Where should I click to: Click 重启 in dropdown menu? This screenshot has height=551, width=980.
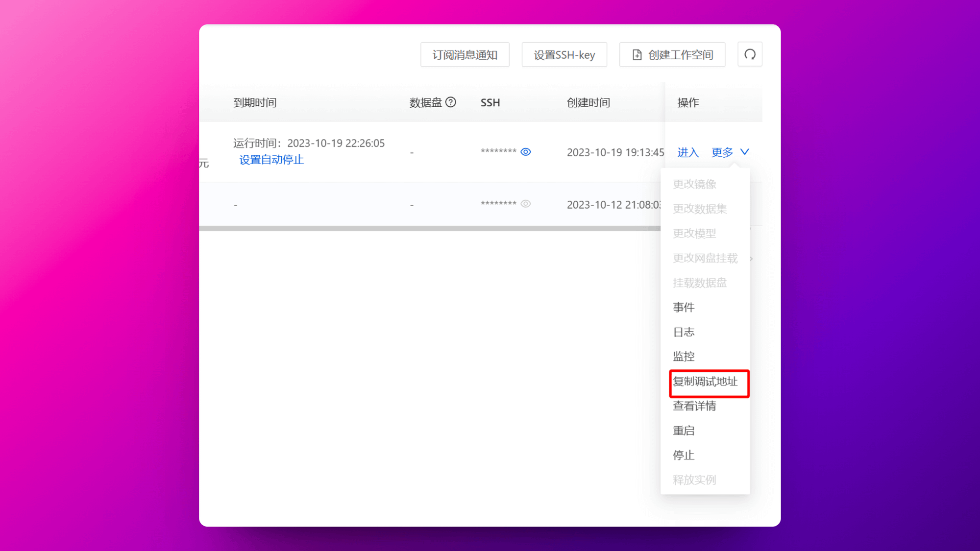[x=684, y=431]
